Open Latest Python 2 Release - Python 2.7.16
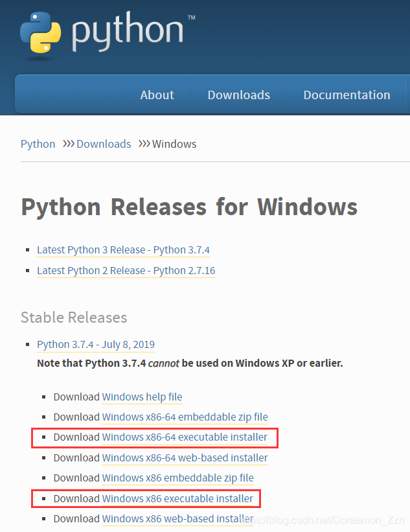 [126, 270]
